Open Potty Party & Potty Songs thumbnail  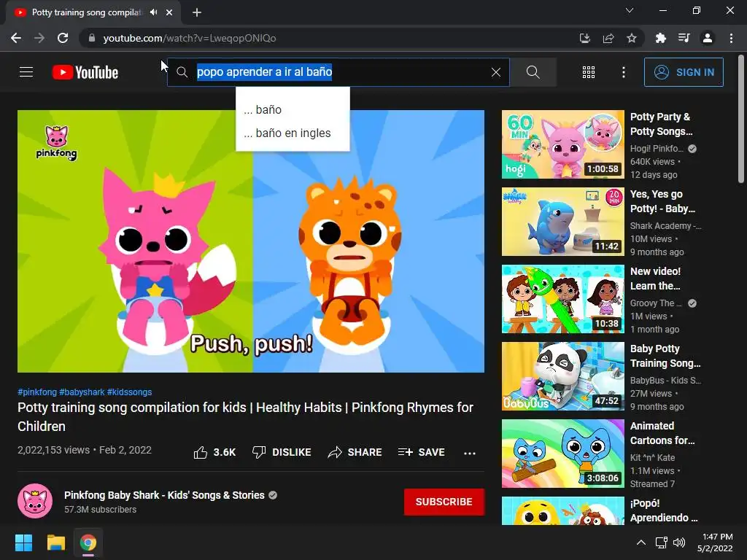(x=563, y=144)
